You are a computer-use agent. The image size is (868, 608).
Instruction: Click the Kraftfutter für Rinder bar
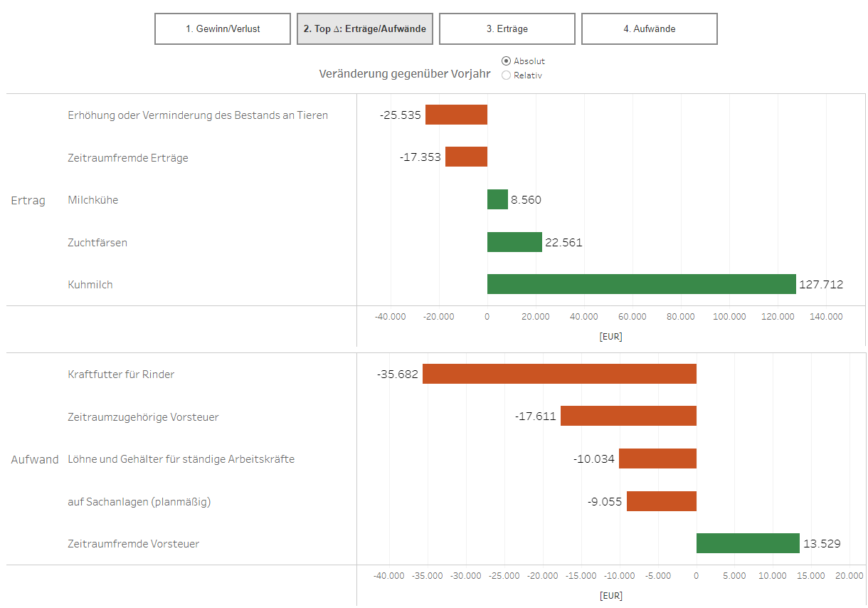tap(559, 374)
